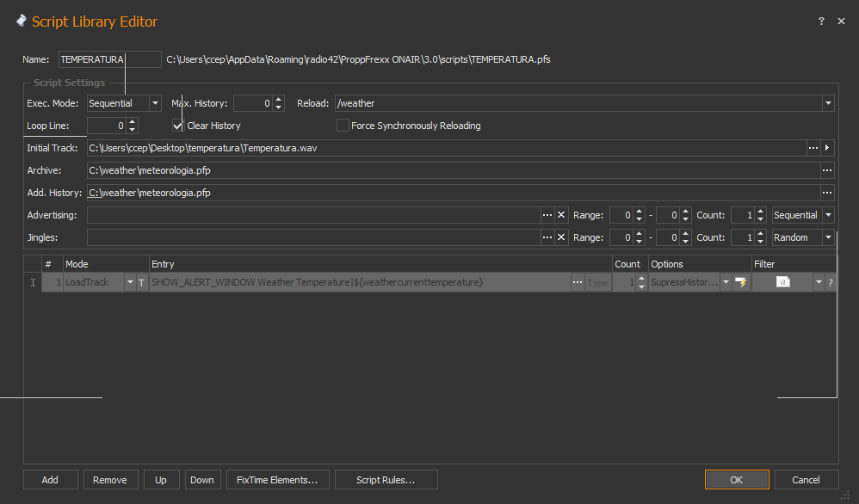This screenshot has width=859, height=504.
Task: Open the Exec. Mode dropdown
Action: (x=155, y=103)
